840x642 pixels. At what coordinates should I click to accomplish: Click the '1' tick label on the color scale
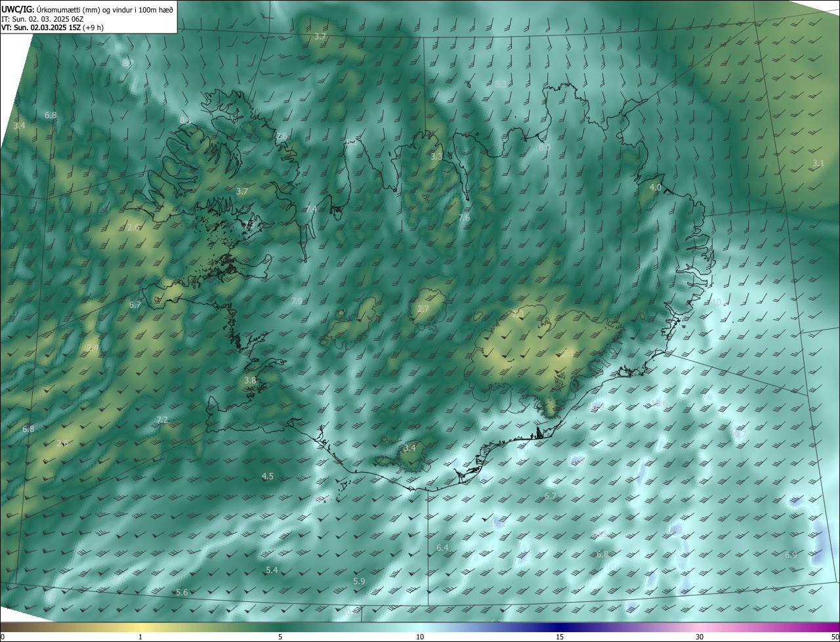(x=140, y=637)
